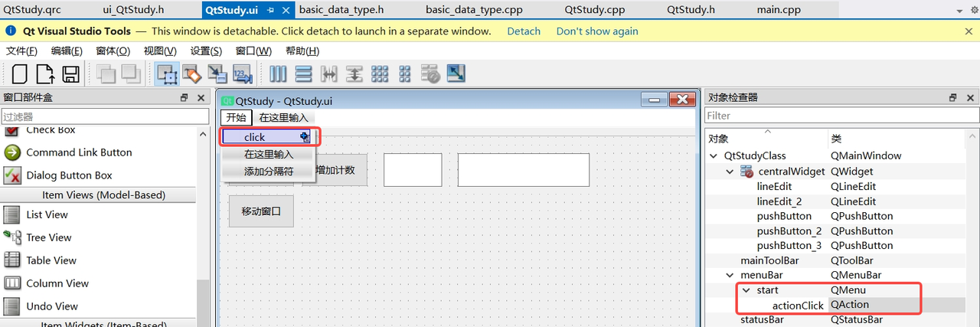Screen dimensions: 980x327
Task: Open the 窗体(O) menu
Action: click(113, 51)
